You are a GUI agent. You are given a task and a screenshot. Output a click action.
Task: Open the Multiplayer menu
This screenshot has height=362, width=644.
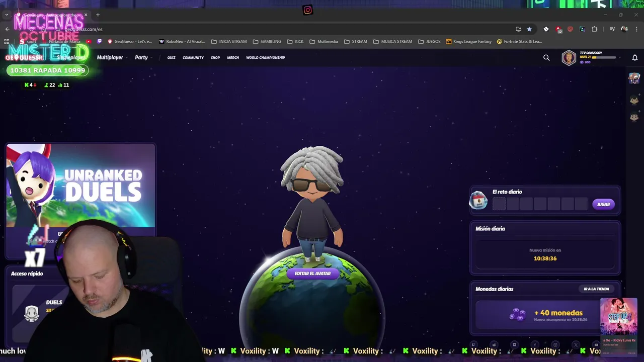pyautogui.click(x=110, y=57)
